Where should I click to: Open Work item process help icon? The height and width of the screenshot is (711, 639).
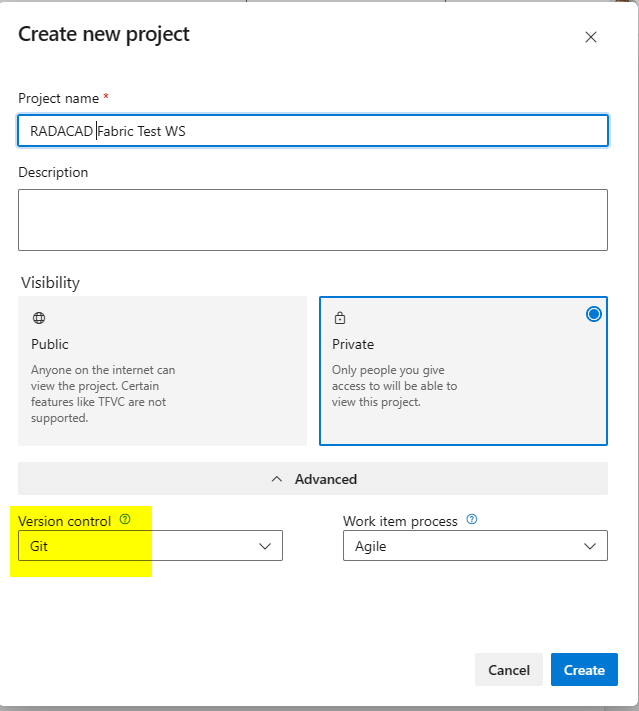[472, 520]
